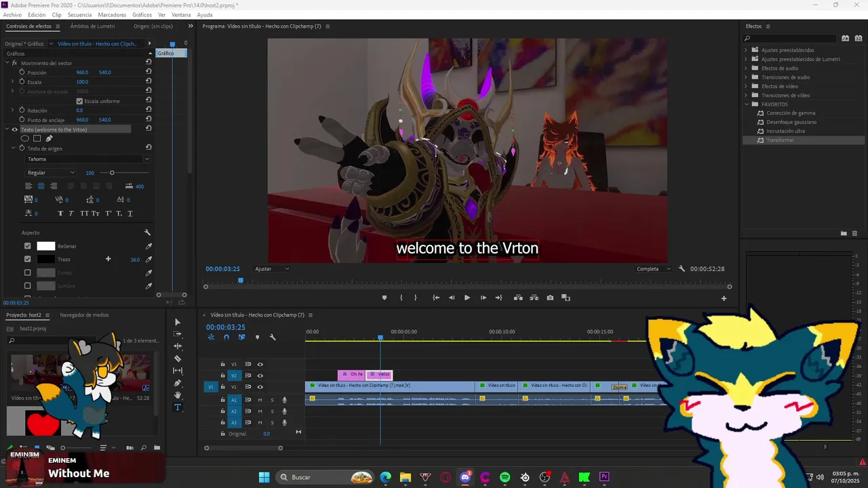
Task: Open the Marcadores menu
Action: 112,14
